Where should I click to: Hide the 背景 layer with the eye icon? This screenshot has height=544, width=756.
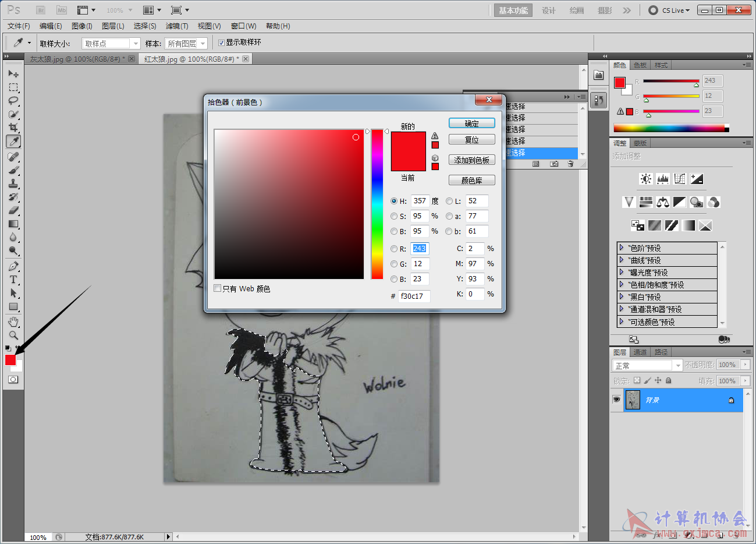pyautogui.click(x=616, y=400)
